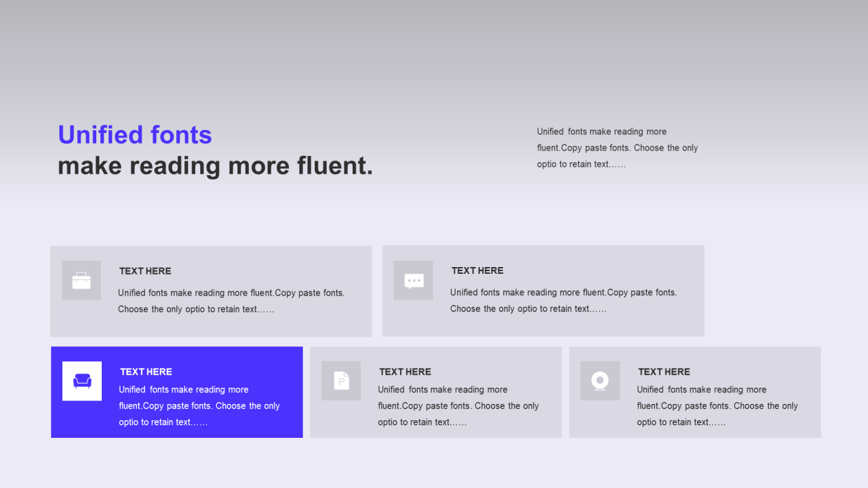Click 'TEXT HERE' title beside webcam icon
Image resolution: width=868 pixels, height=488 pixels.
coord(664,371)
